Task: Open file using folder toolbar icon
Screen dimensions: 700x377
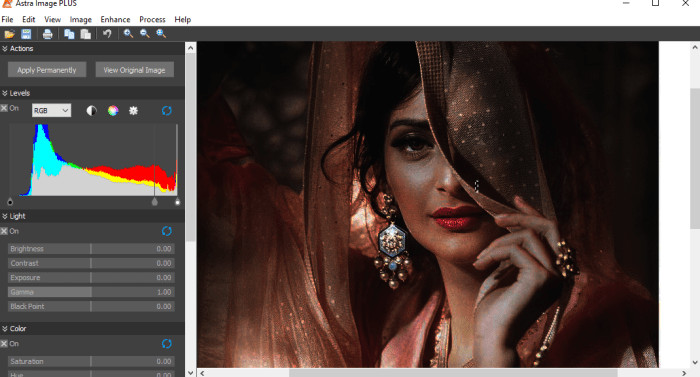Action: point(9,34)
